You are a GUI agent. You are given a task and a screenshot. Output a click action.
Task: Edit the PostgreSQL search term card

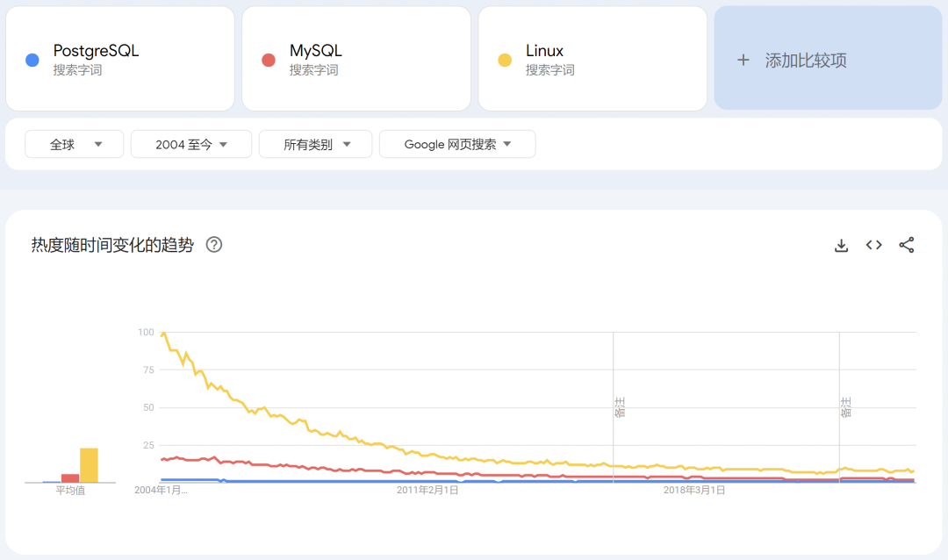(120, 59)
